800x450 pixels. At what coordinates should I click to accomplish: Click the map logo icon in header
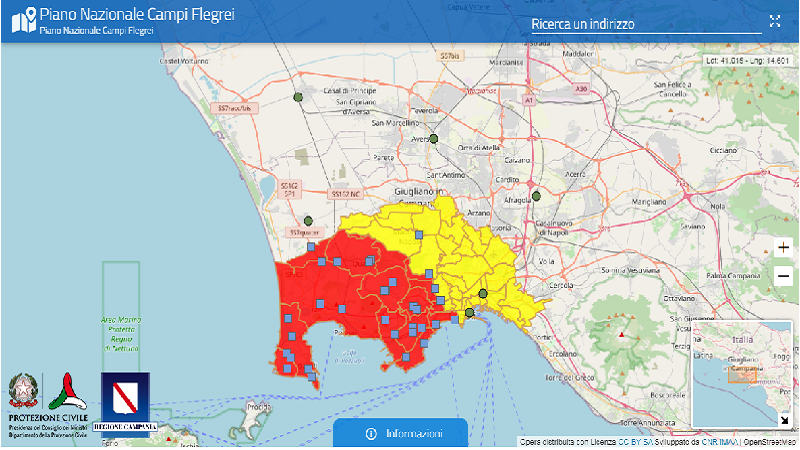point(20,21)
